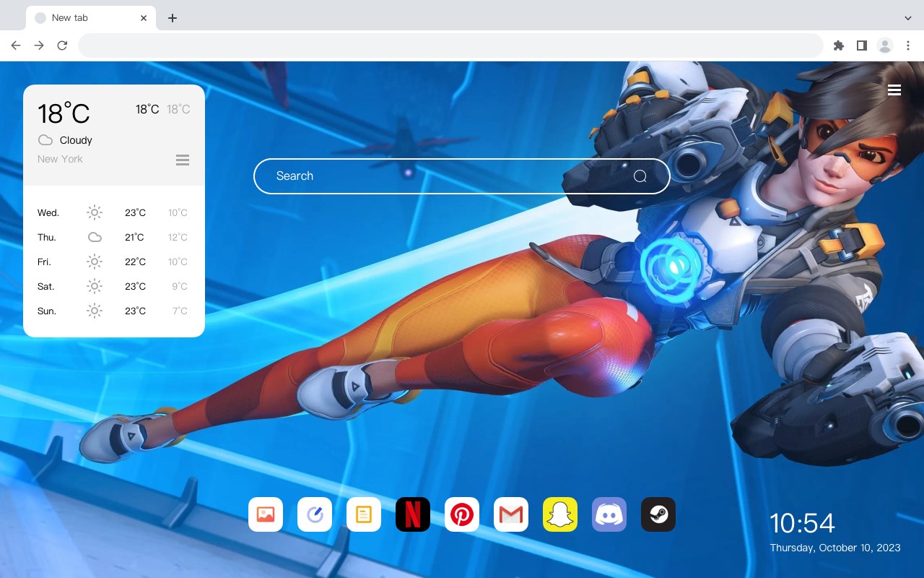This screenshot has width=924, height=578.
Task: Open the yellow notes shortcut
Action: [364, 514]
